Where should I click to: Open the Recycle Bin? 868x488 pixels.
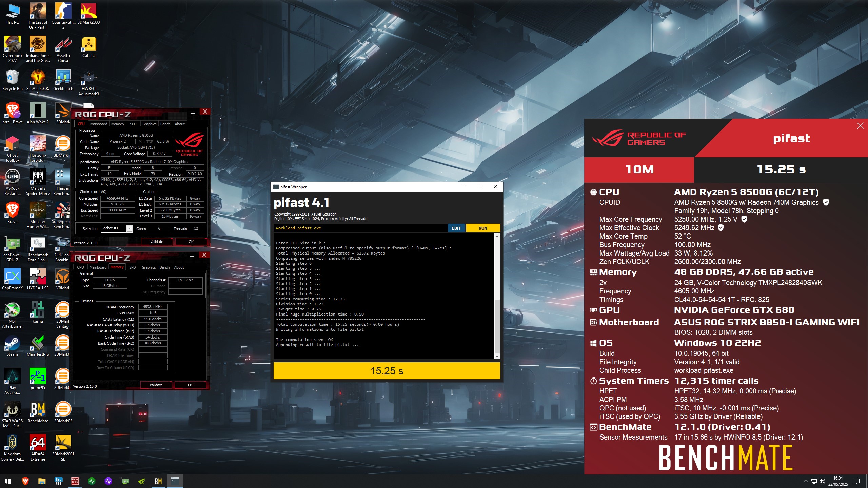(12, 80)
